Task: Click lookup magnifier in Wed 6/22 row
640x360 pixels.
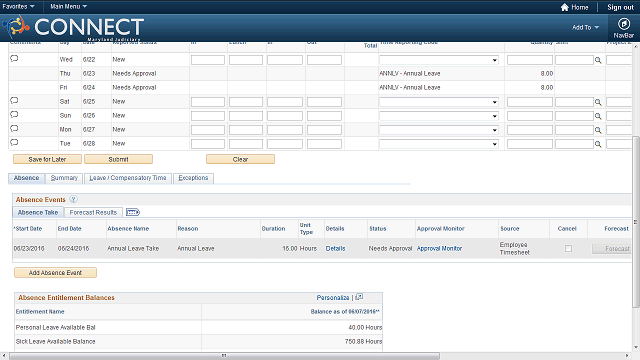Action: click(x=598, y=60)
